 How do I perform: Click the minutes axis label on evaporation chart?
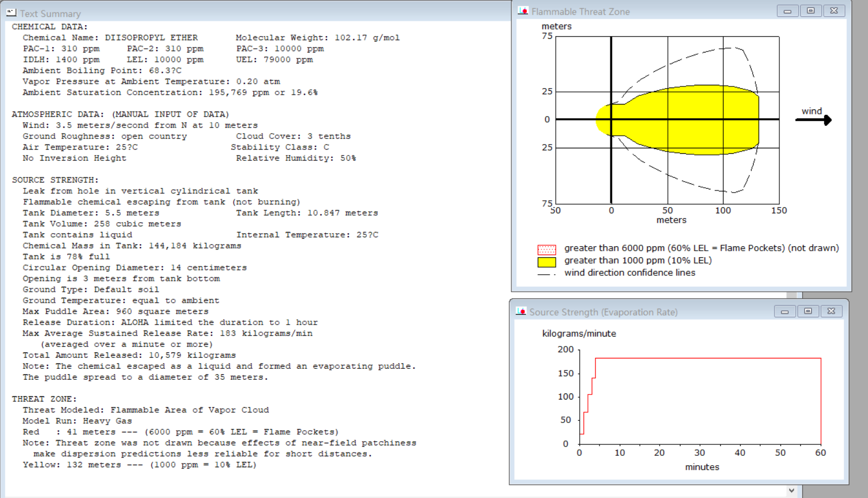[x=702, y=467]
